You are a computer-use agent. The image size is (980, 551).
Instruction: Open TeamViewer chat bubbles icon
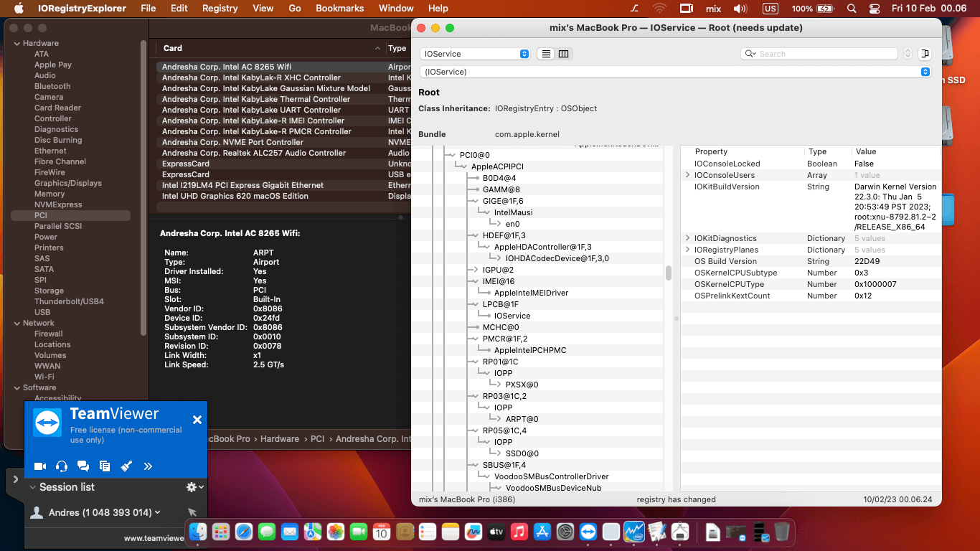click(x=83, y=466)
